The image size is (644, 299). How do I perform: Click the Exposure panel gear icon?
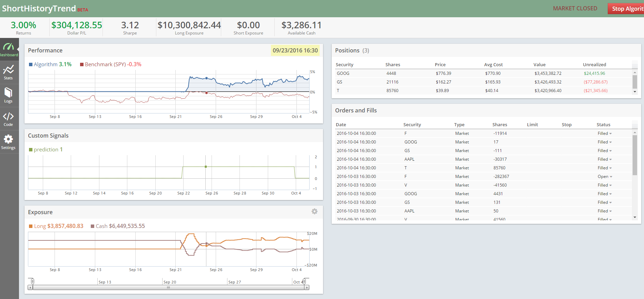click(314, 211)
